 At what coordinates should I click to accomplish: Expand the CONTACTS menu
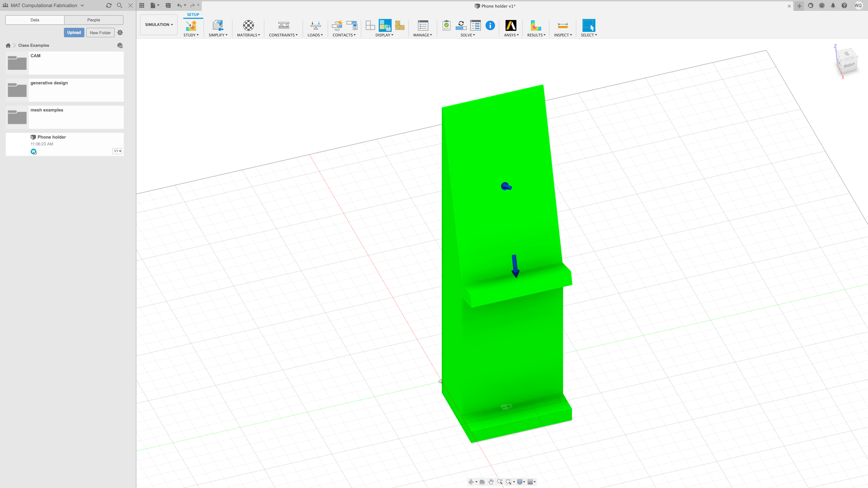pos(344,35)
